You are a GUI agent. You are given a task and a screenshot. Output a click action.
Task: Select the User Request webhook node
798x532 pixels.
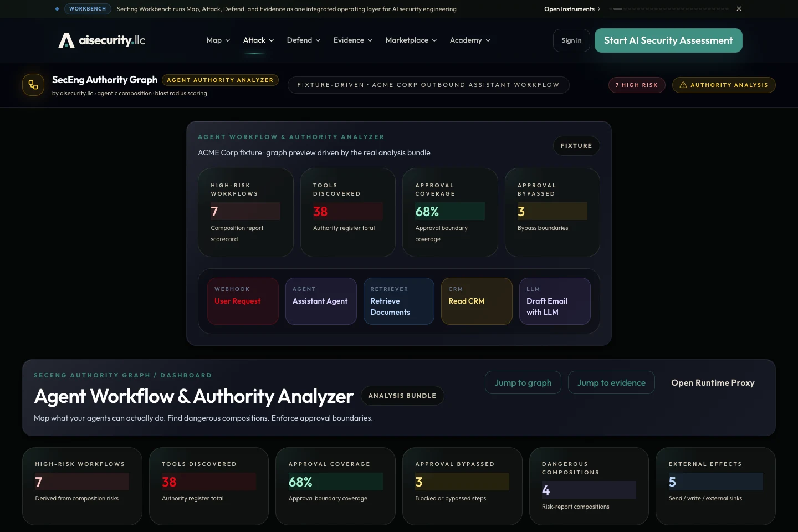(x=243, y=301)
